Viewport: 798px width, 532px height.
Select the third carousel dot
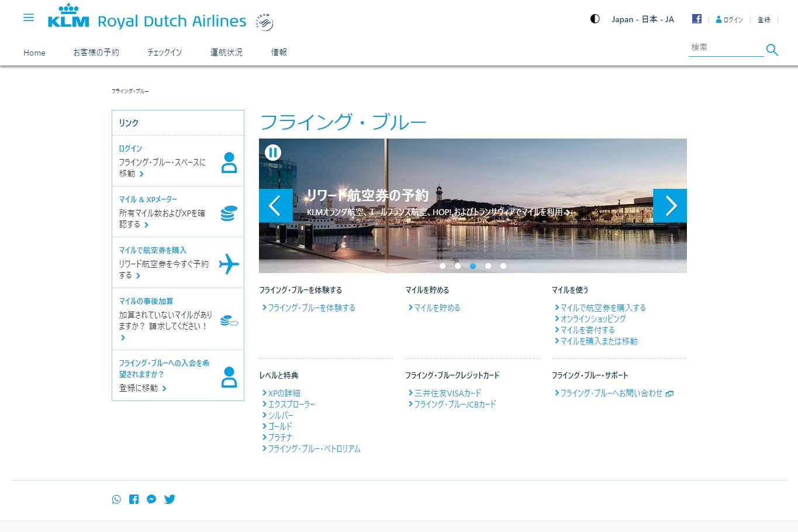click(x=473, y=266)
